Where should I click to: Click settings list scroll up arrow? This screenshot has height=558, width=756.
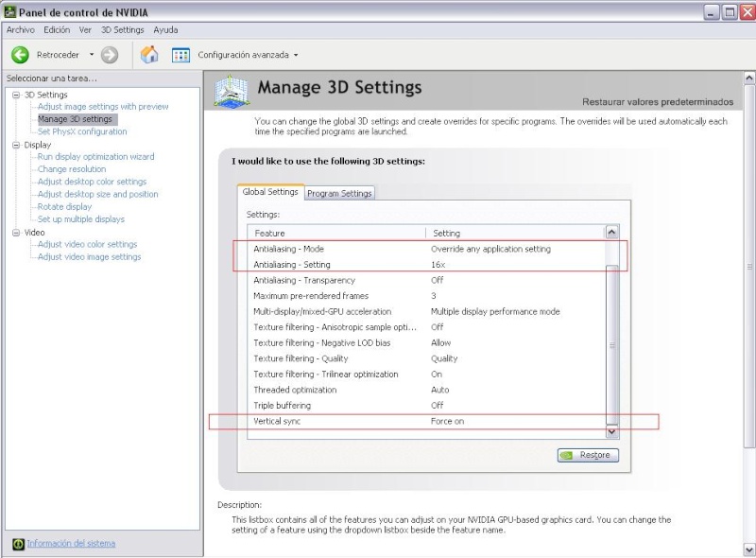pos(611,233)
